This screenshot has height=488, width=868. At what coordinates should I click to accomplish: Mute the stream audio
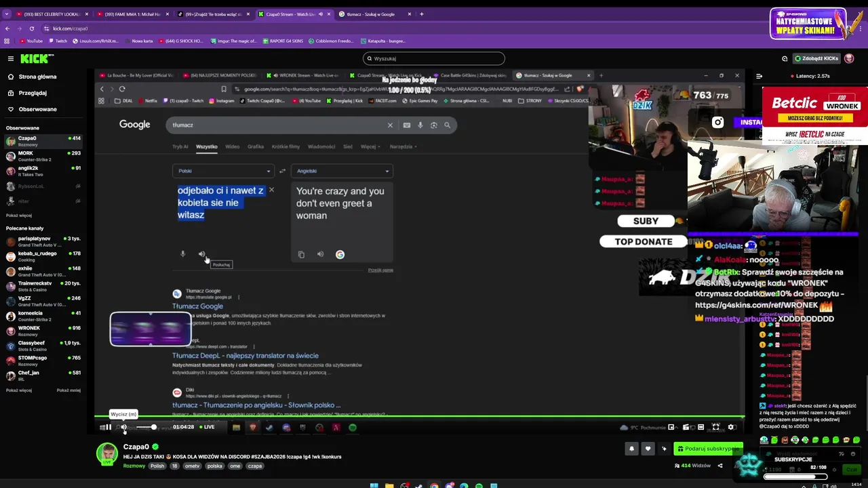click(123, 427)
